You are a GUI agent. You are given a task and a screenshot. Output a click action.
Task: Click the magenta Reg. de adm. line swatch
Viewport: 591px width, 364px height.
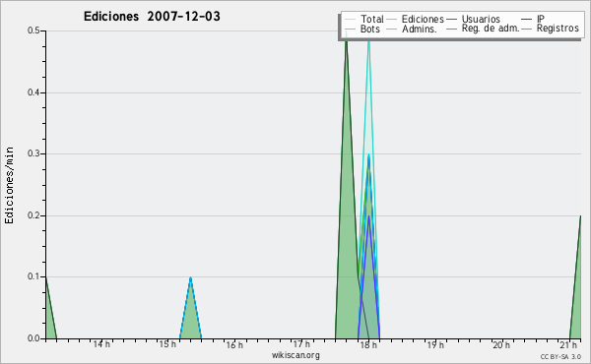[451, 29]
